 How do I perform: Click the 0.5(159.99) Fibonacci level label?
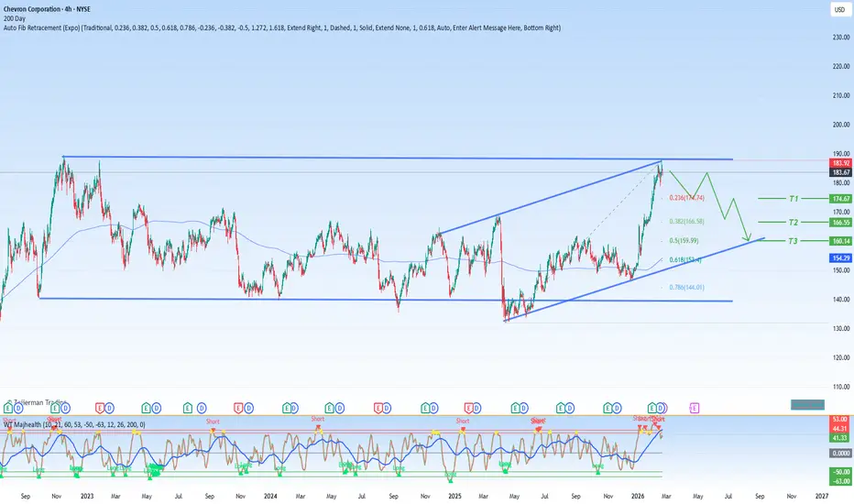[x=684, y=240]
